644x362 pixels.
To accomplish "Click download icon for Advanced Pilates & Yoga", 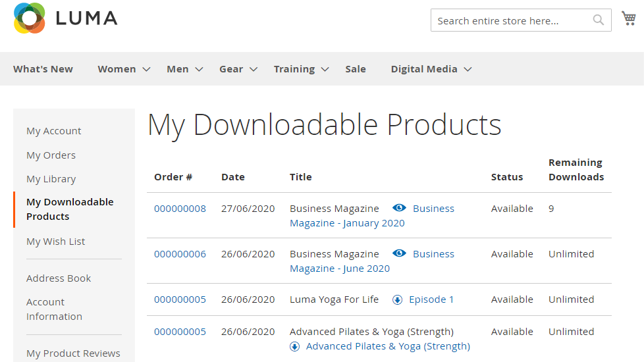I will (295, 346).
